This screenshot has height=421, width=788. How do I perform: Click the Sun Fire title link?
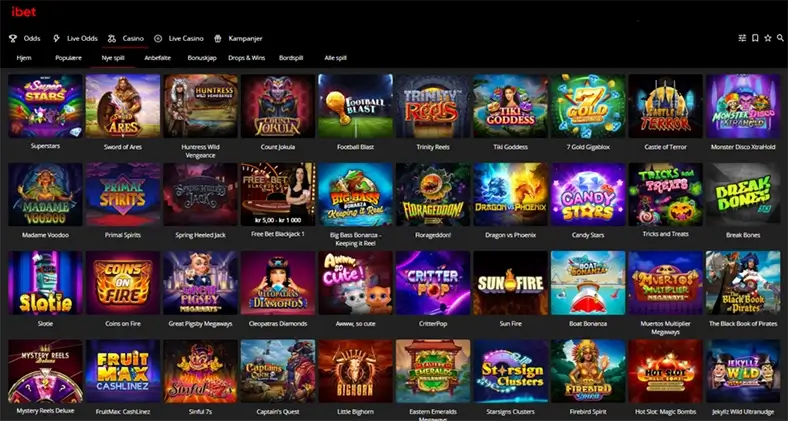[x=511, y=324]
